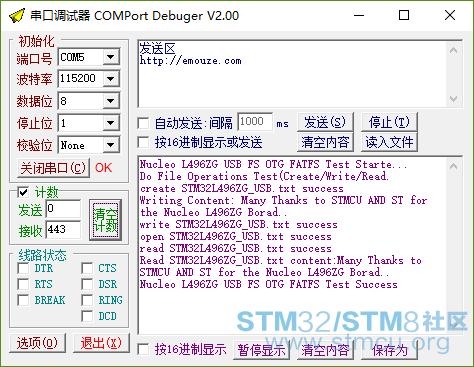Open the parity dropdown showing None

(111, 145)
